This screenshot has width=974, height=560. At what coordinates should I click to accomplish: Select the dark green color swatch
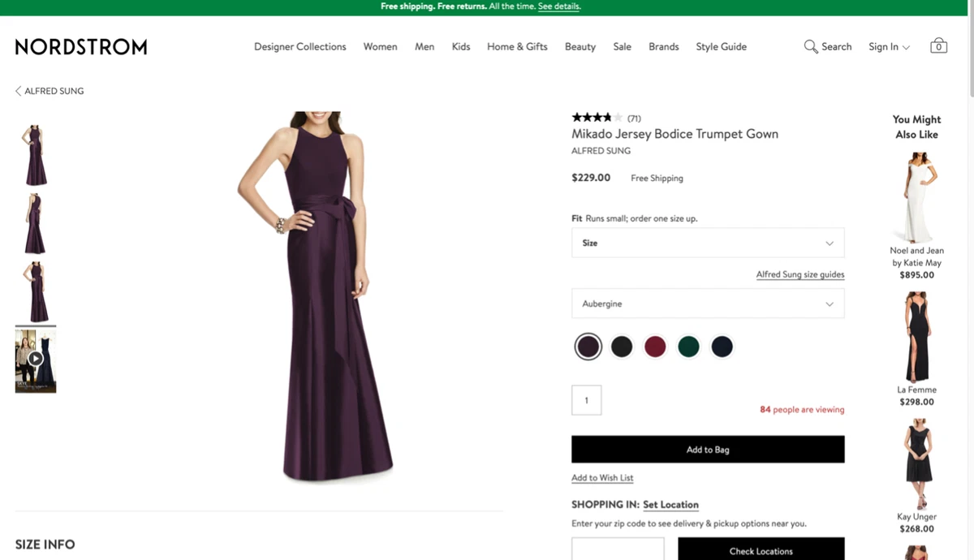click(x=688, y=347)
